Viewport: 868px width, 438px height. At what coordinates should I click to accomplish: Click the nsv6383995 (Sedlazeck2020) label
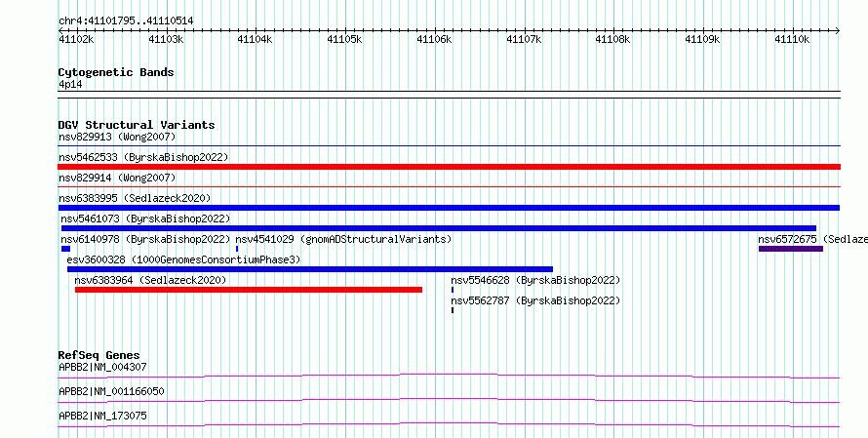[x=135, y=198]
